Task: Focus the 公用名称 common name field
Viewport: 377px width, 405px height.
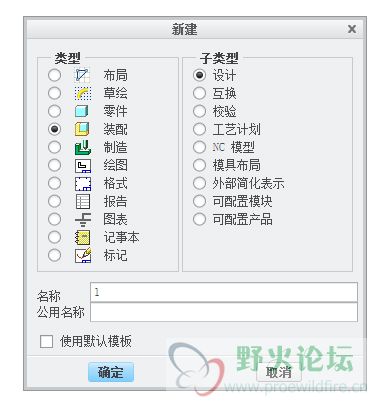Action: (224, 312)
